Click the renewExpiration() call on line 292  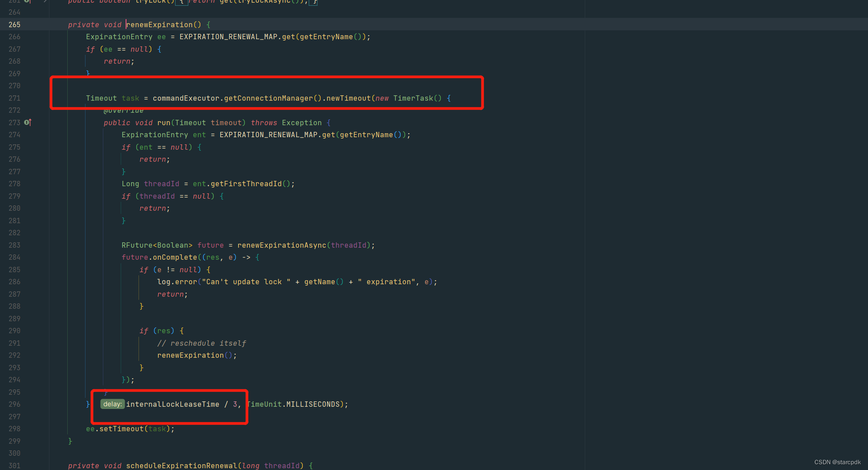[x=195, y=355]
